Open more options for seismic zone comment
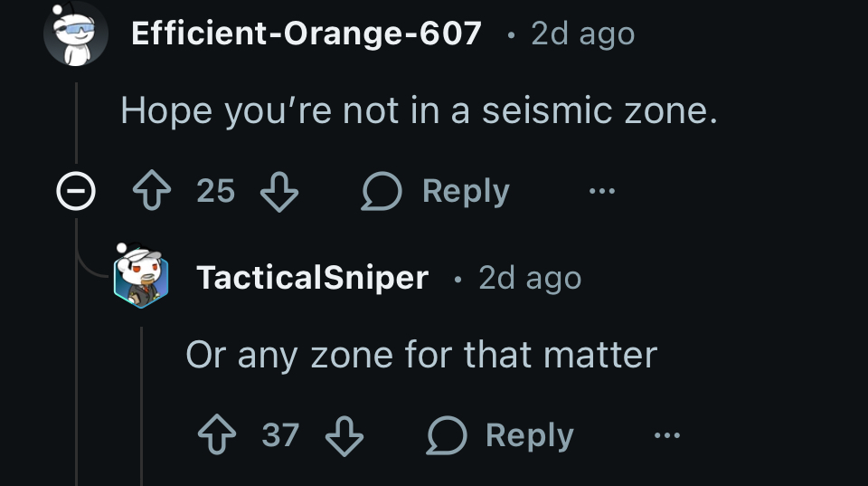The height and width of the screenshot is (486, 868). click(x=601, y=192)
